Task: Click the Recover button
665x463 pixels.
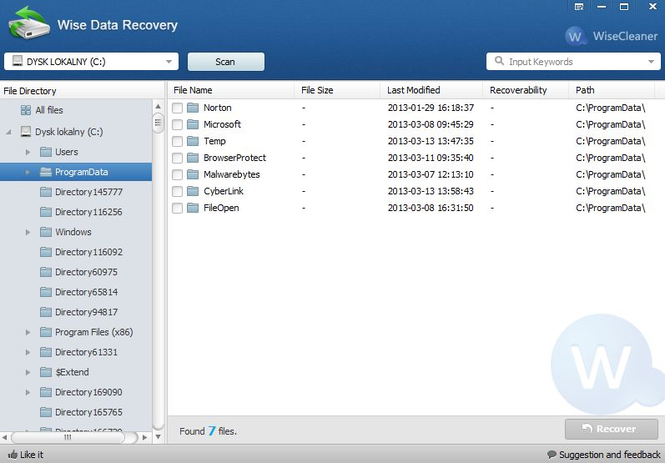Action: click(x=612, y=429)
